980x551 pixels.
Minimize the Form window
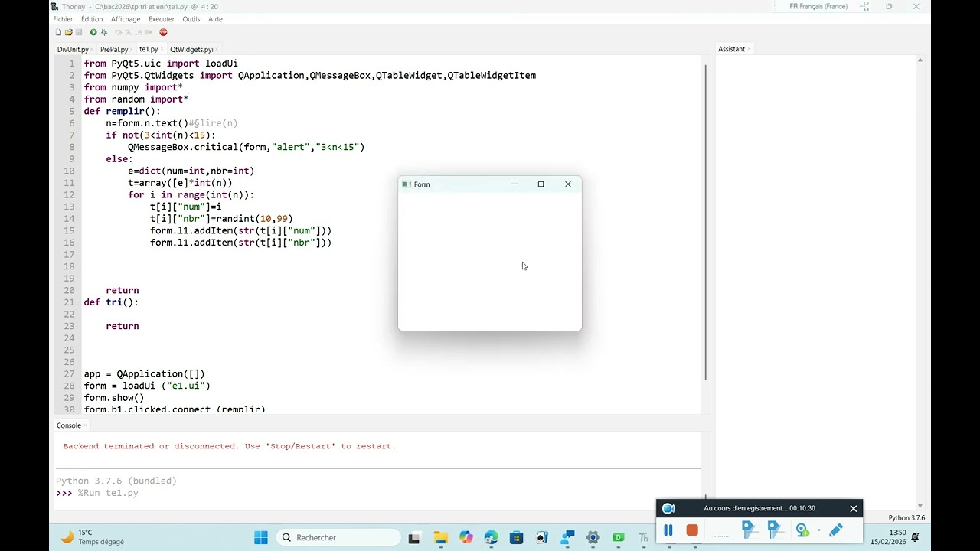pyautogui.click(x=514, y=184)
